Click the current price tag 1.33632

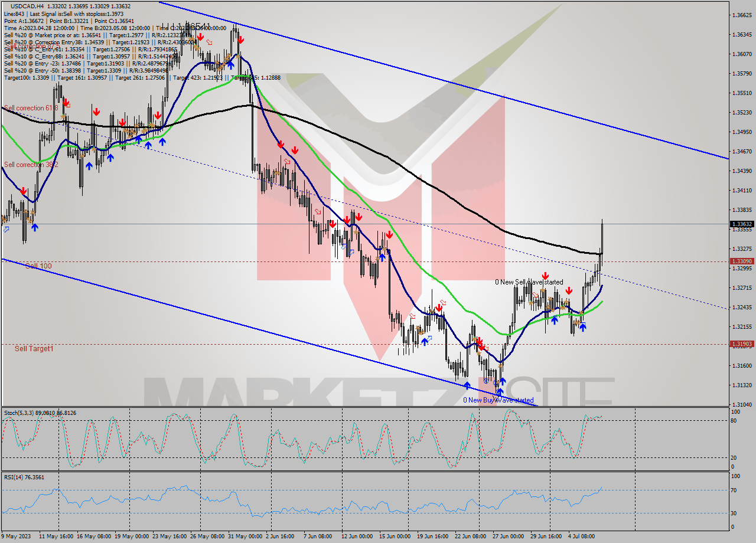742,224
